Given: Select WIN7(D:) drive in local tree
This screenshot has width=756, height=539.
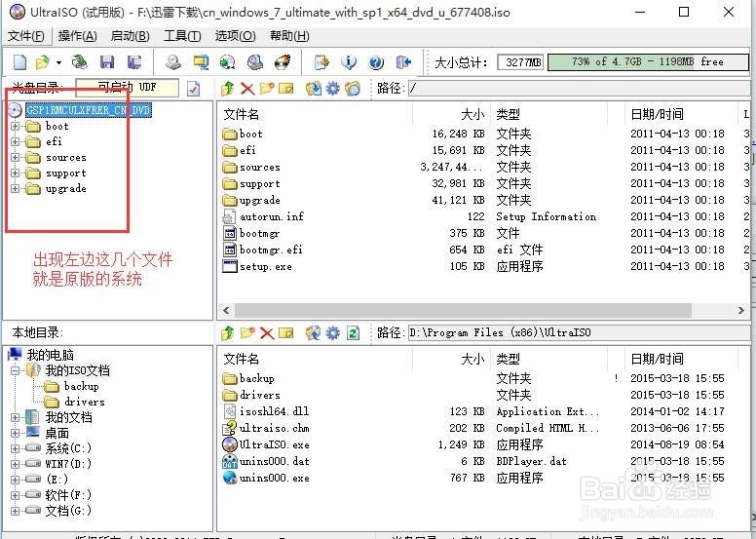Looking at the screenshot, I should pos(68,464).
